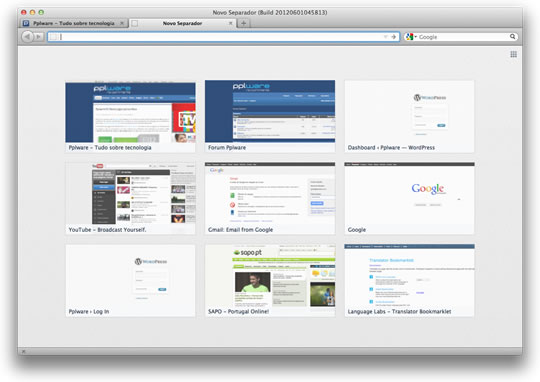
Task: Open the SAPO – Portugal Online! thumbnail
Action: 270,280
